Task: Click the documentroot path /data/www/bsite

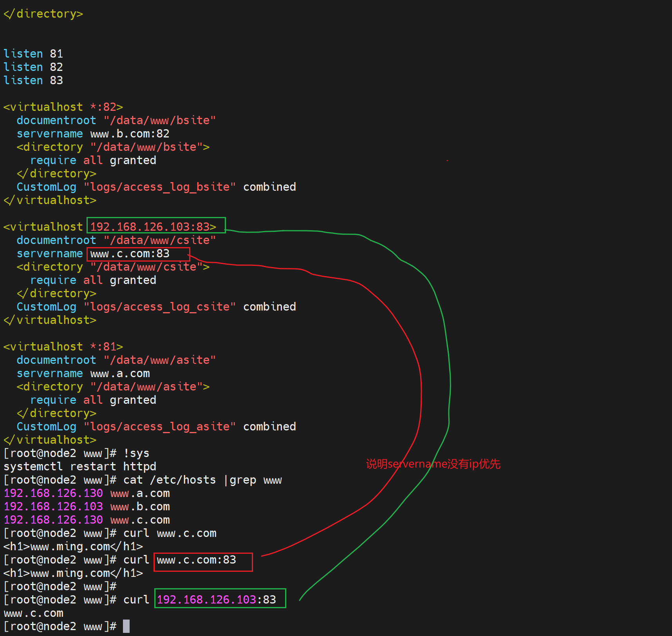Action: click(160, 120)
